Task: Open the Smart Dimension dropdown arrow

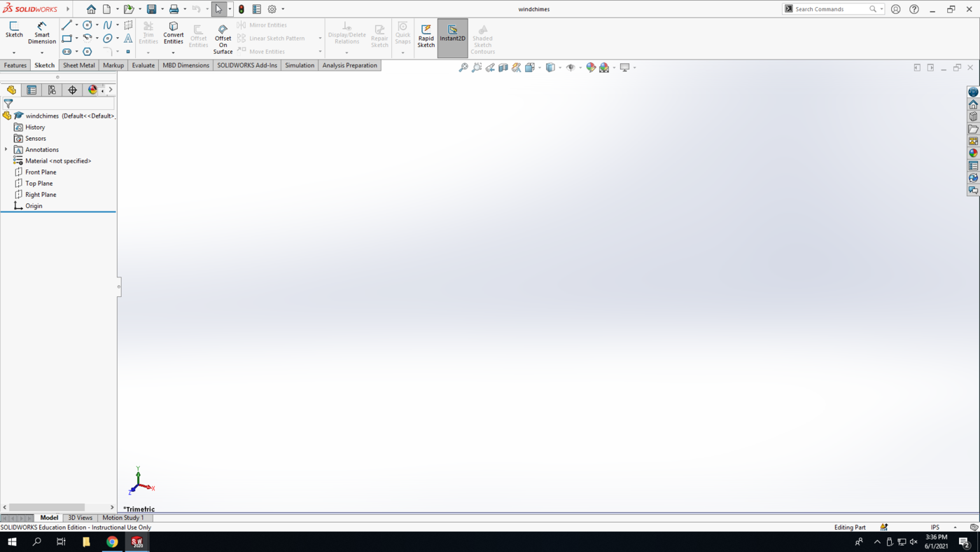Action: pos(42,53)
